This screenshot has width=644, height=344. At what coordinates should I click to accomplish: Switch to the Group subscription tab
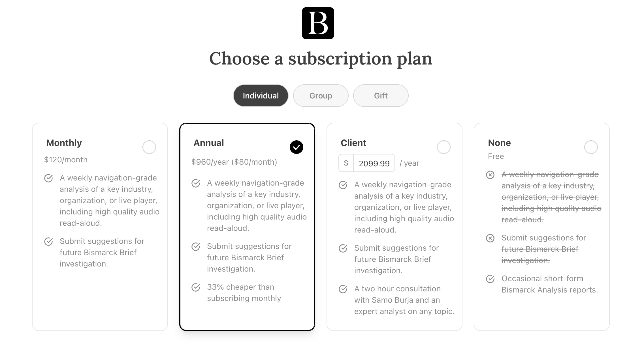[x=321, y=95]
